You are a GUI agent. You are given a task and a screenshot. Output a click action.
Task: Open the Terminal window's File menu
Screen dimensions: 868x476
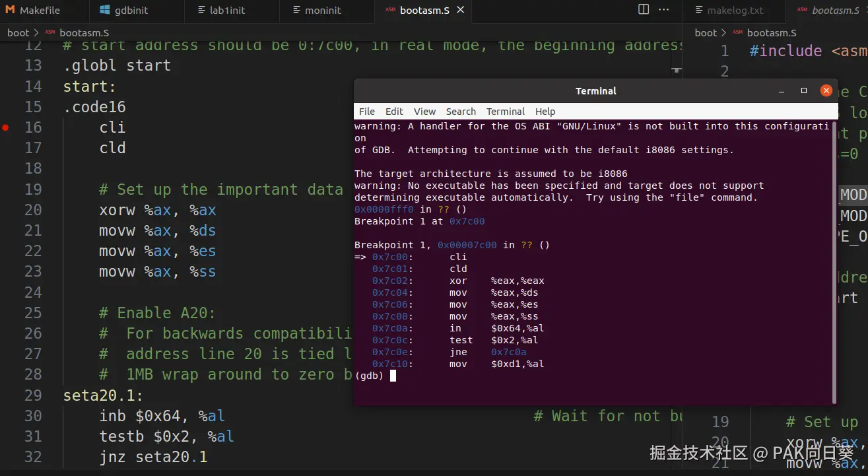(367, 112)
